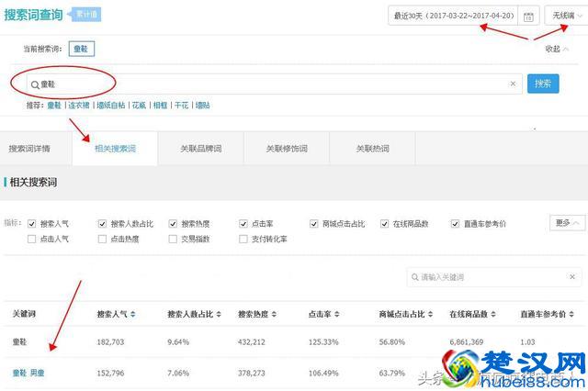Click the 106.49% click rate value
This screenshot has width=588, height=391.
tap(323, 373)
